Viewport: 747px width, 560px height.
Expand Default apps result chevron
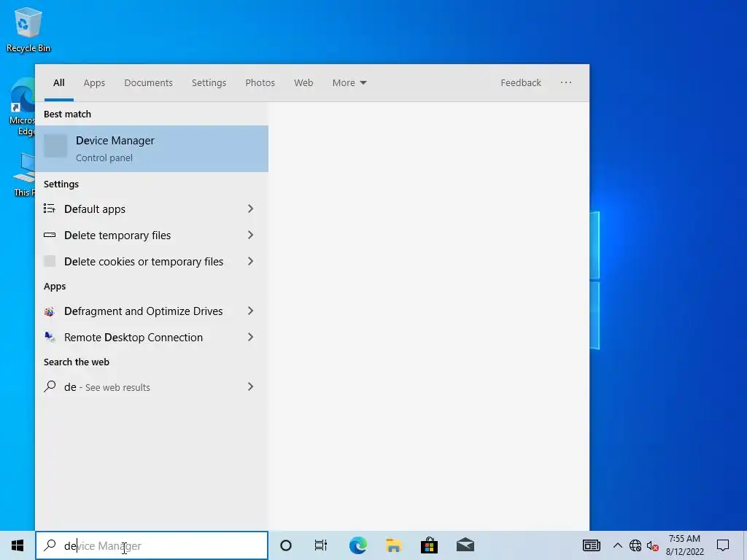click(x=251, y=209)
